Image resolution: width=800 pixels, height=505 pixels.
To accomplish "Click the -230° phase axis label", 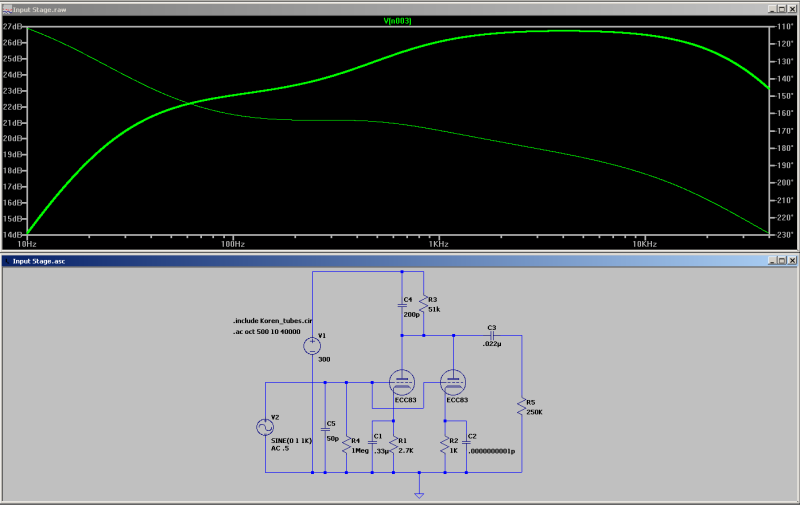I will (x=785, y=235).
